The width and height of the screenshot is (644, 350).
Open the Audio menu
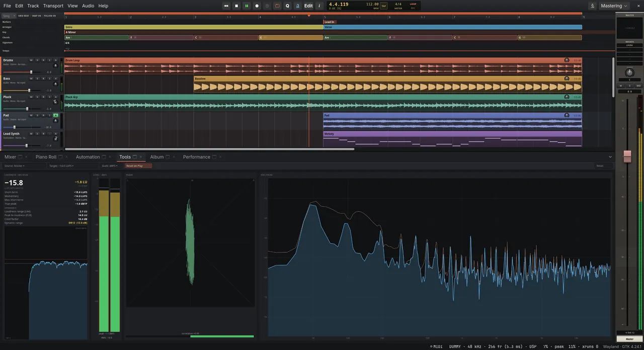[88, 6]
